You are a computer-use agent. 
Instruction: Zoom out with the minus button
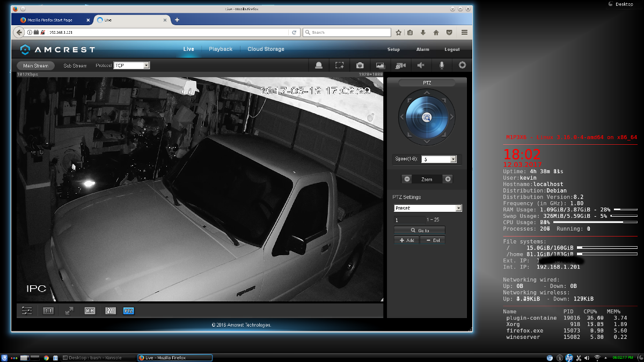(x=407, y=179)
